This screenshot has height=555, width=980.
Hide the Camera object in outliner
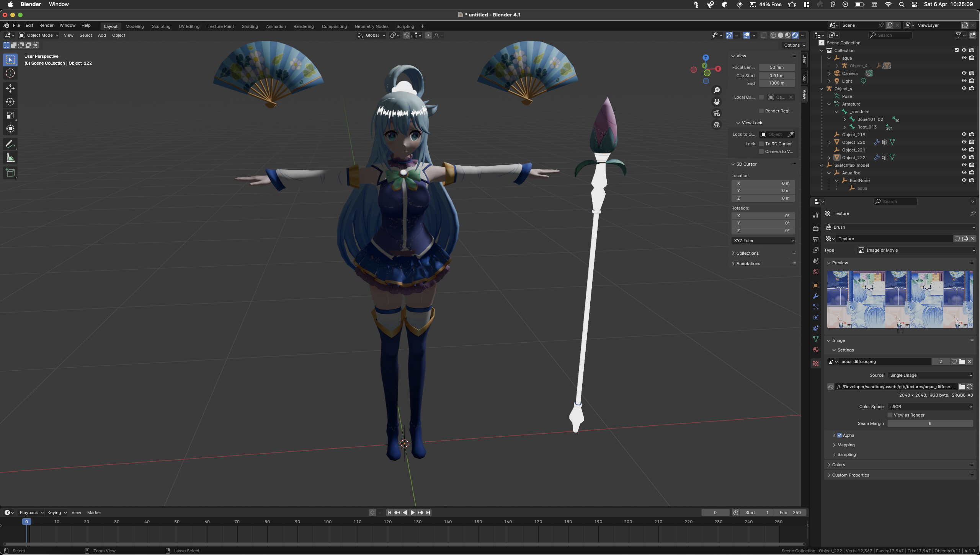tap(964, 73)
